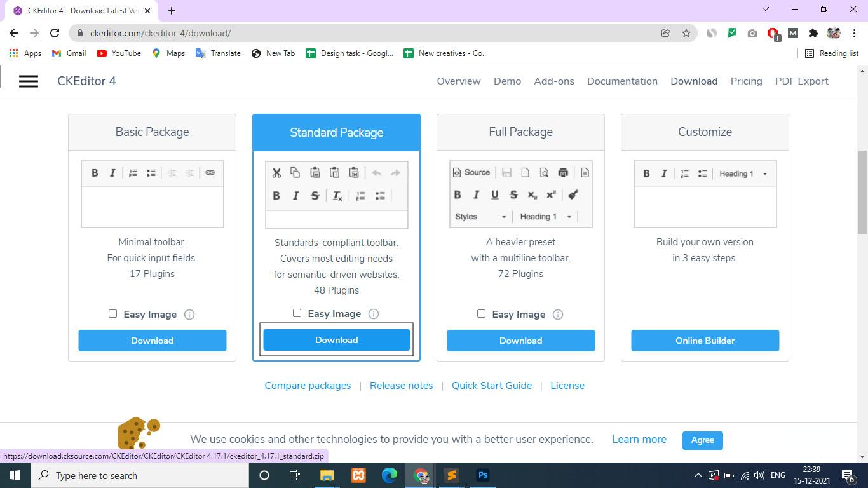Select Paste from Word in Standard toolbar

355,172
